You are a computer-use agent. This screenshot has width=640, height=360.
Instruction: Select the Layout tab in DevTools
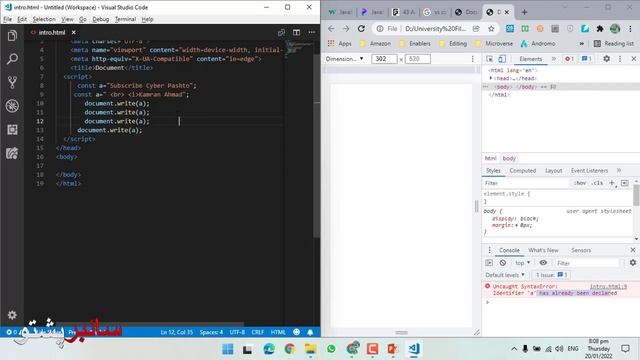point(553,171)
